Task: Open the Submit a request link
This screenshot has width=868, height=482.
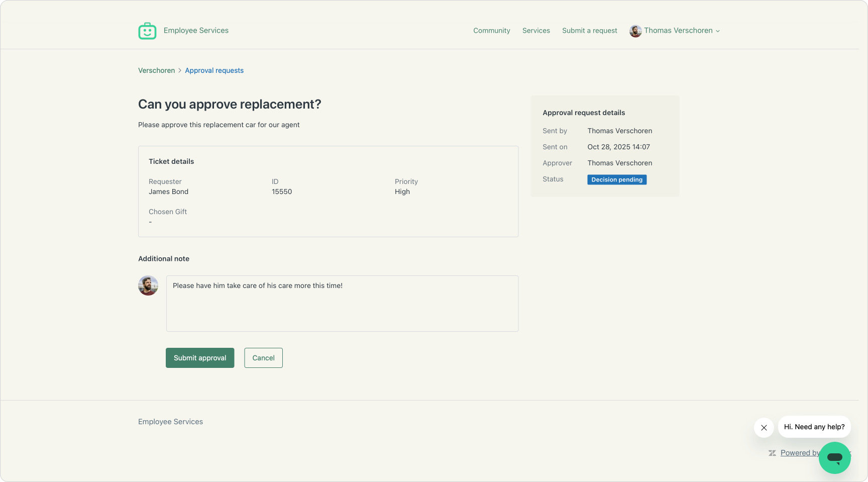Action: 589,31
